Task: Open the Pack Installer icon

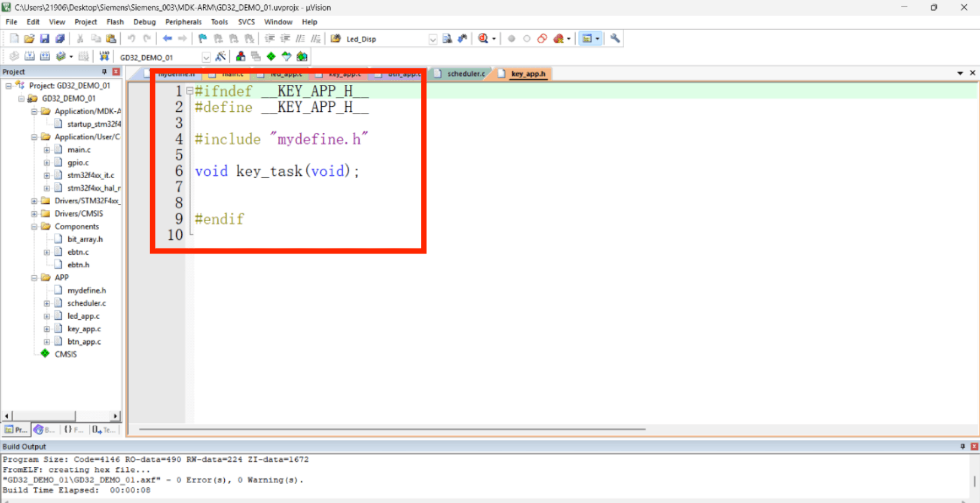Action: (302, 57)
